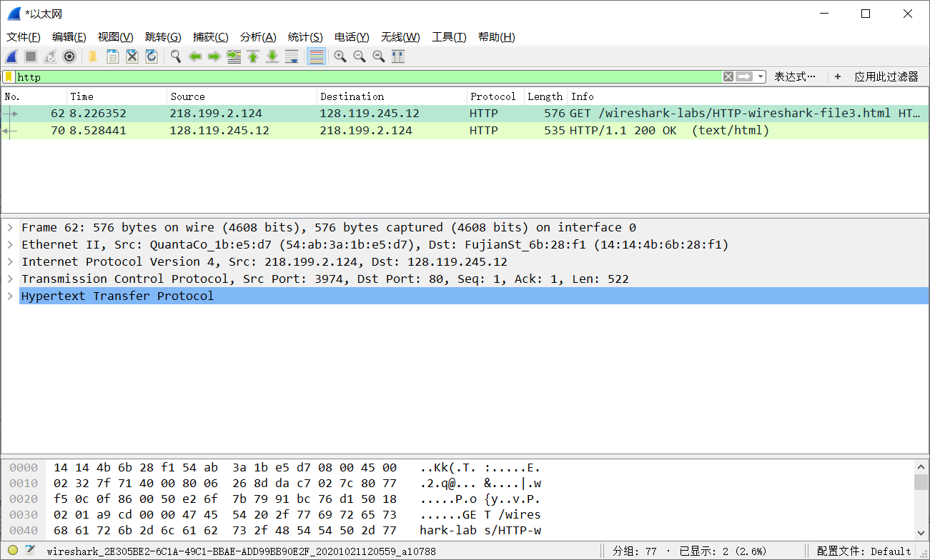This screenshot has height=560, width=930.
Task: Select packet 62 GET request row
Action: (465, 113)
